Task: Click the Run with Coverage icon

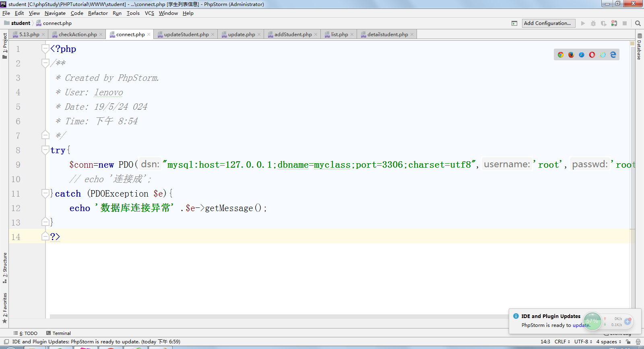Action: click(x=604, y=23)
